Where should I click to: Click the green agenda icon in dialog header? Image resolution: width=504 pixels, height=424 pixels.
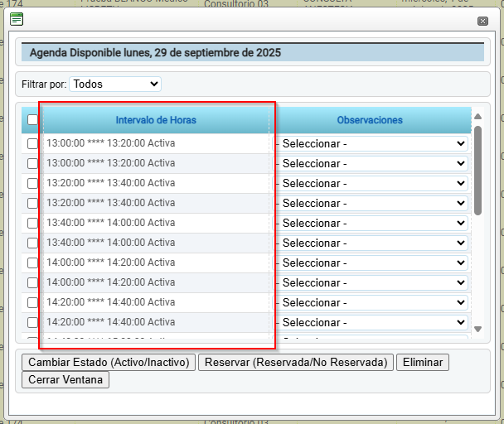17,20
